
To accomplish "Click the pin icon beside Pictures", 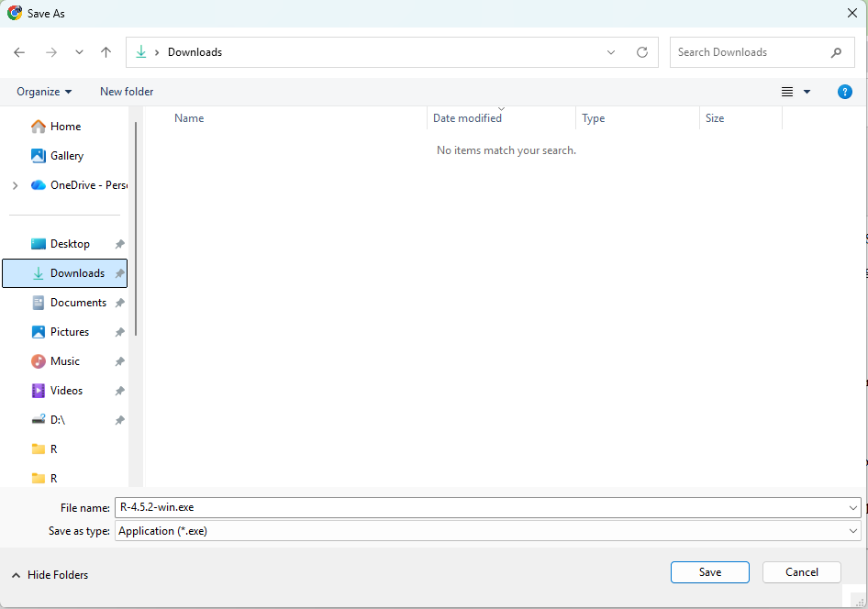I will (119, 332).
